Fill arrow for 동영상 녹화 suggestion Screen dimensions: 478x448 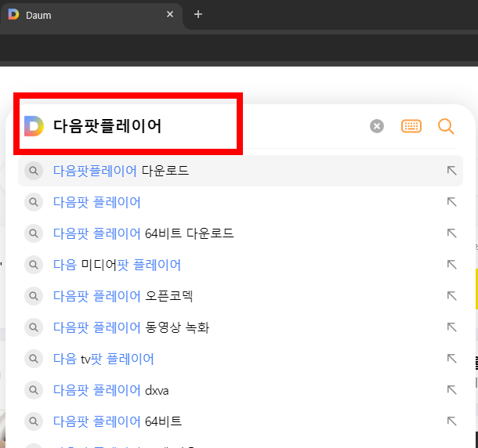pyautogui.click(x=452, y=327)
